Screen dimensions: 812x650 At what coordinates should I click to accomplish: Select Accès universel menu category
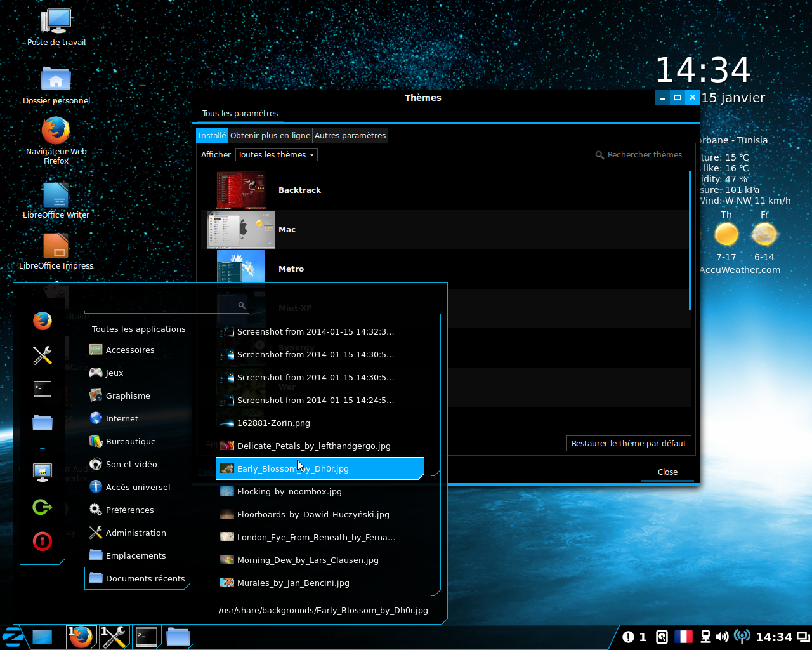[x=138, y=487]
